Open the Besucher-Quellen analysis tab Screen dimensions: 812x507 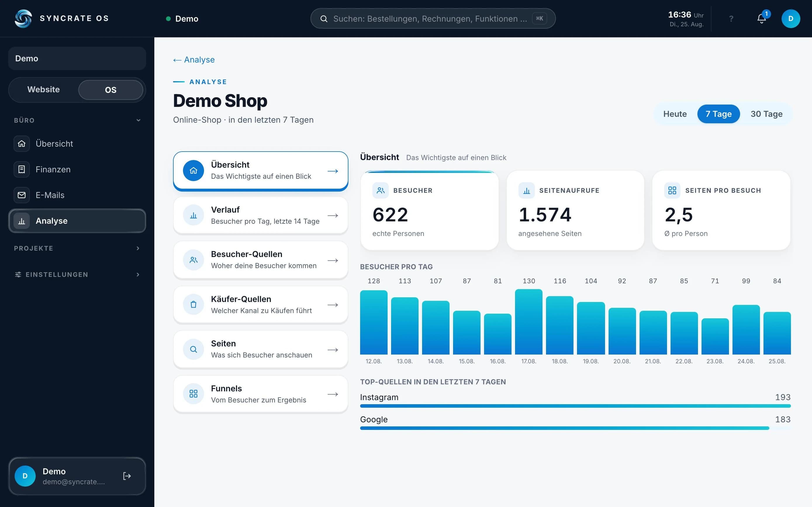tap(260, 260)
